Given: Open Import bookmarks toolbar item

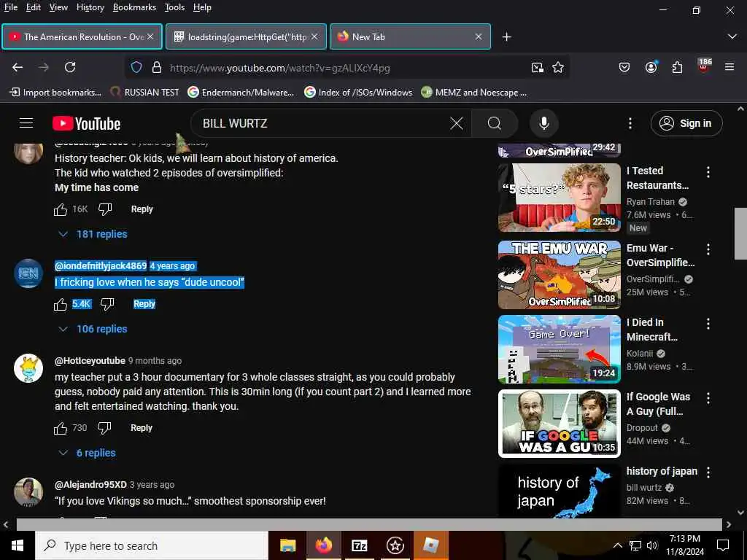Looking at the screenshot, I should coord(55,93).
